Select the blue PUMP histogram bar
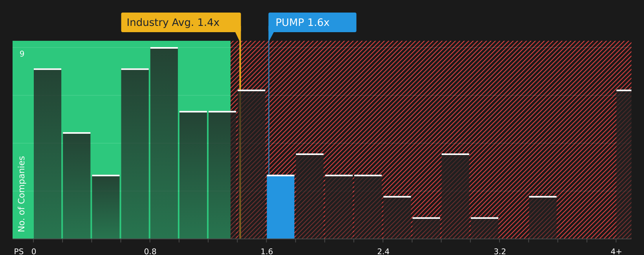The image size is (644, 255). [281, 207]
